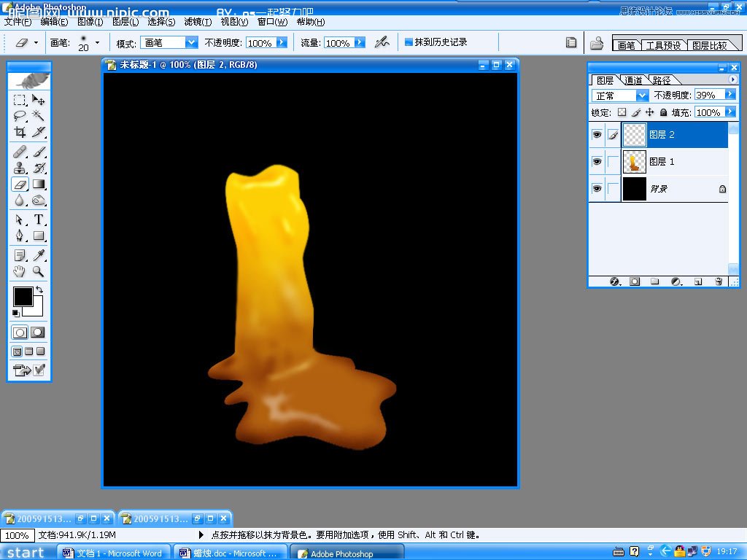Select the Type tool
This screenshot has height=560, width=747.
[x=39, y=219]
